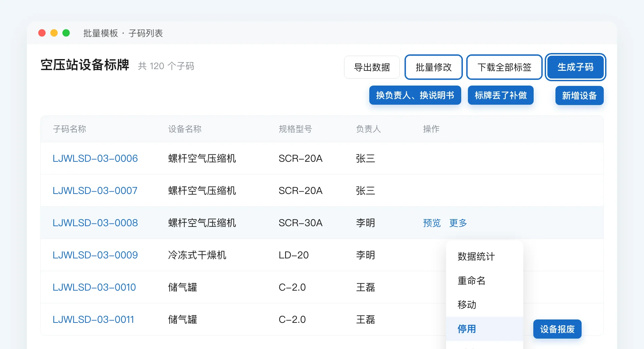Open 批量修改 for the sub-codes
644x349 pixels.
(x=433, y=67)
